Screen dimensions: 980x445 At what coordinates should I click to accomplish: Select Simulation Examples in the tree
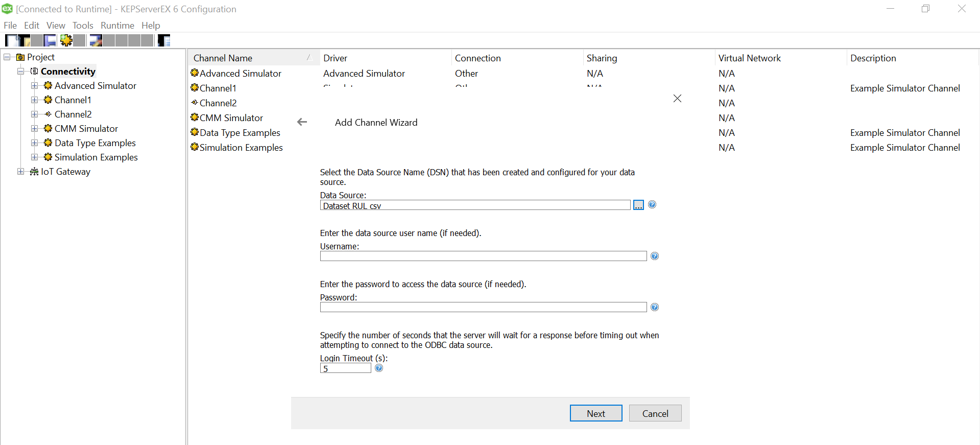tap(96, 157)
